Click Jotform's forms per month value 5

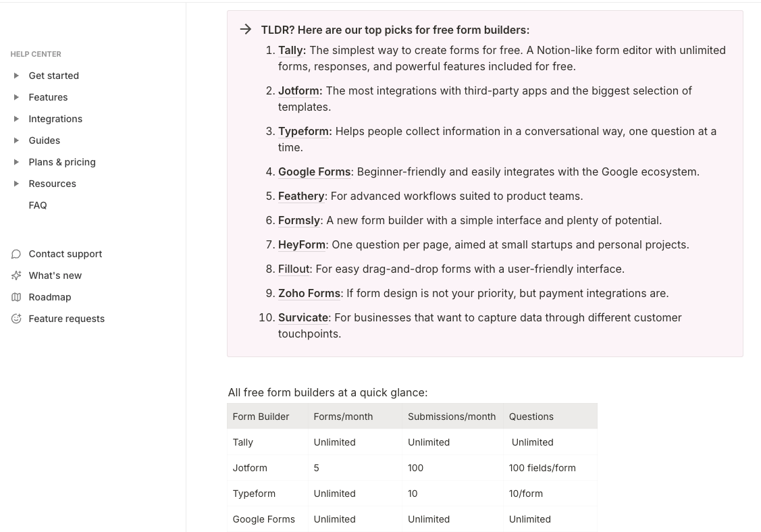355,468
